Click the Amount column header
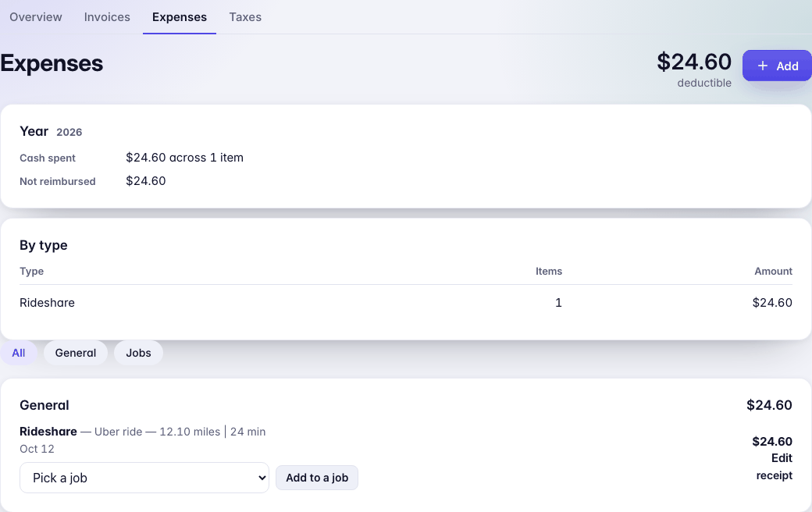Screen dimensions: 812x512 (x=773, y=272)
